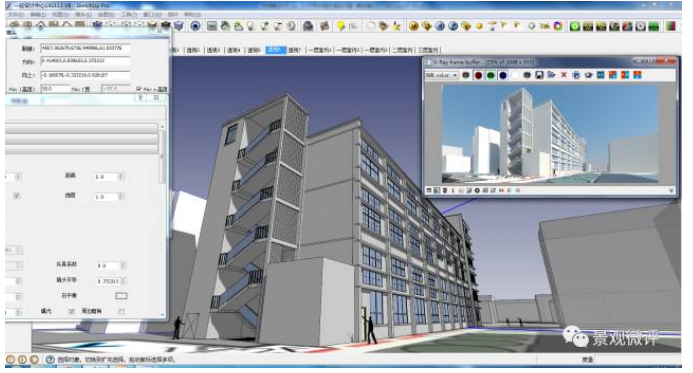Clear image with red X in frame buffer
Viewport: 693px width, 373px height.
(x=564, y=75)
